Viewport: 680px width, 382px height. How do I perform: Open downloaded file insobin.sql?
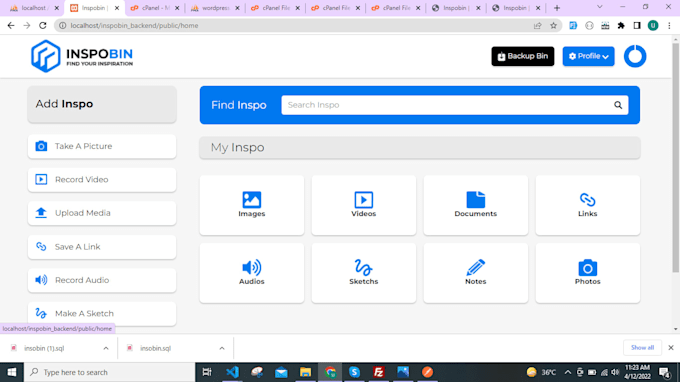click(155, 348)
